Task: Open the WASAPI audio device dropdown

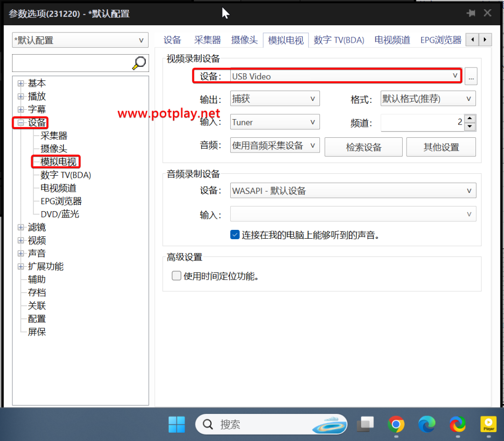Action: click(x=353, y=190)
